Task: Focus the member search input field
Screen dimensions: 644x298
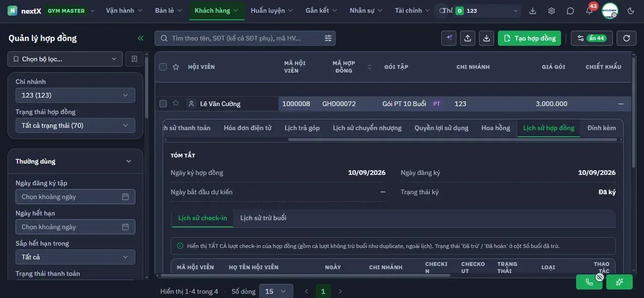Action: 245,38
